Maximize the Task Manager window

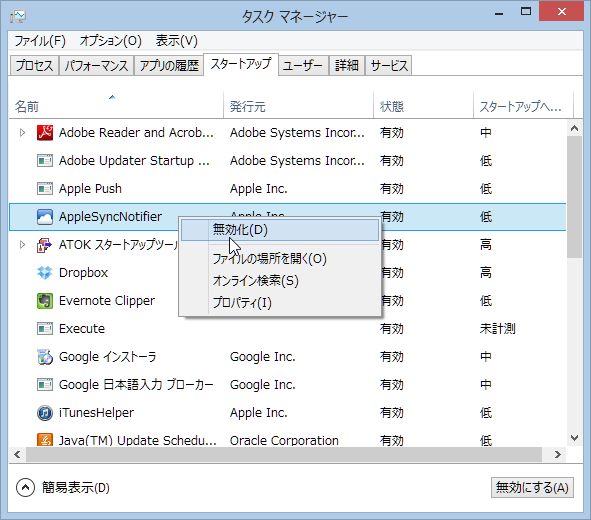[x=526, y=12]
